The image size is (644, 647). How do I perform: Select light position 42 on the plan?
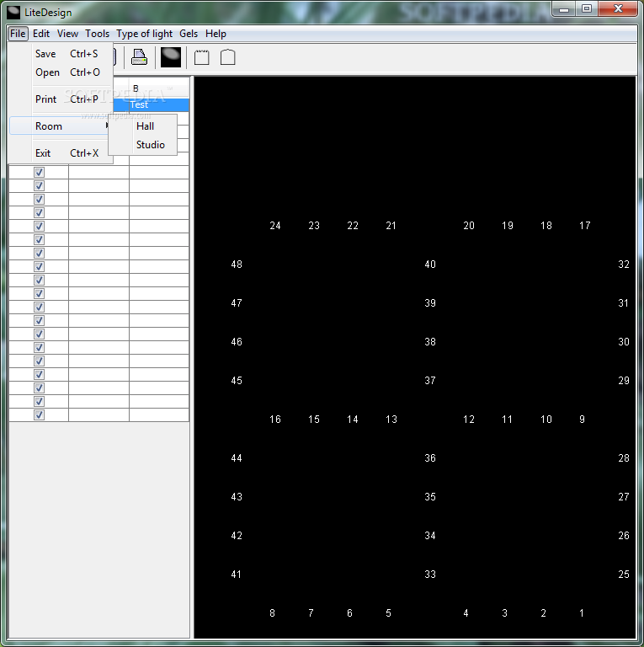tap(237, 536)
